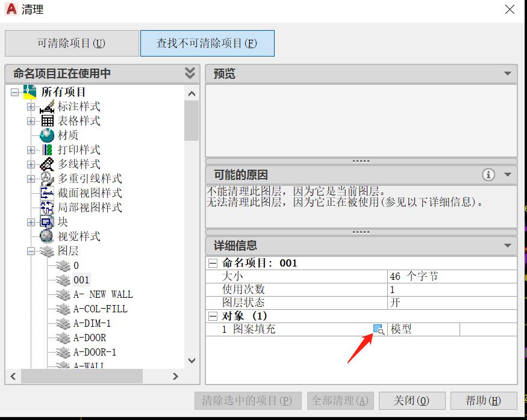Switch to 可清除项目(U) tab
The width and height of the screenshot is (527, 420).
(x=72, y=43)
